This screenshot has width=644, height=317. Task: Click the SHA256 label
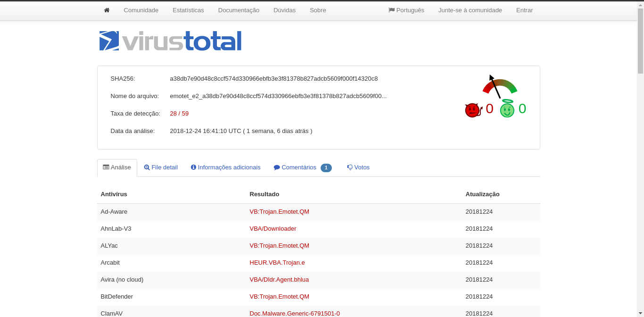click(x=123, y=79)
